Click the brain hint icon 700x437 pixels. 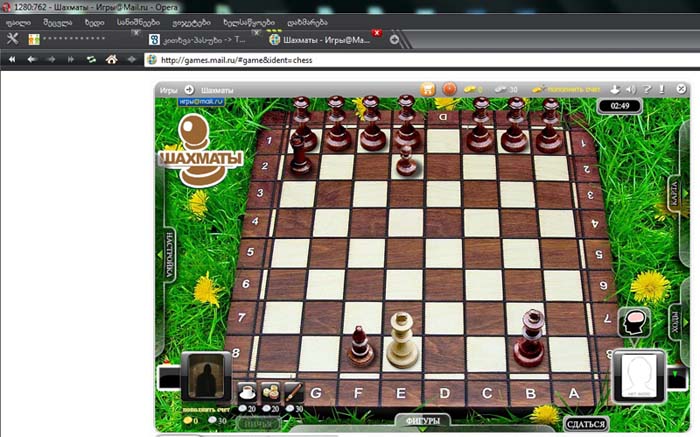pyautogui.click(x=634, y=322)
